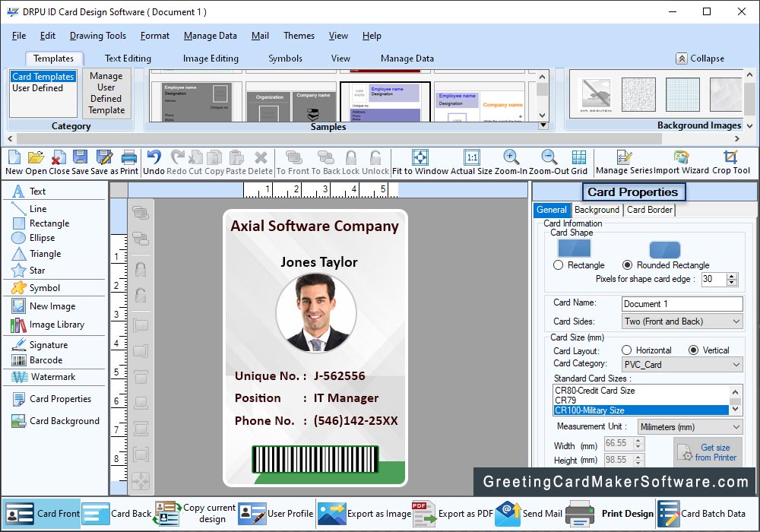Screen dimensions: 760x532
Task: Open the Card Sides dropdown
Action: [682, 321]
